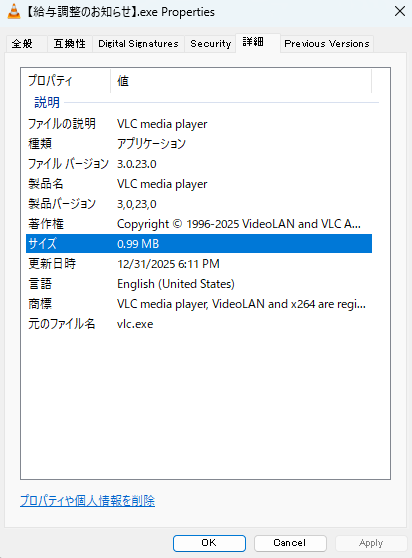412x558 pixels.
Task: Select the 製品名 property row
Action: (199, 184)
